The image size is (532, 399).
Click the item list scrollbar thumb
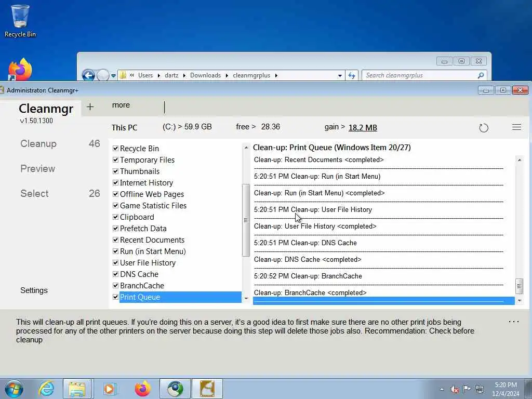tap(246, 220)
